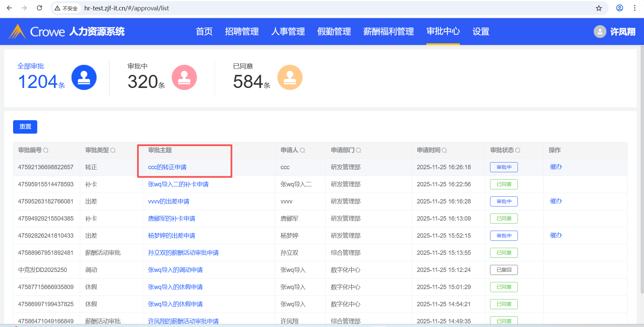Select approval number 中竞发DD2025250
The height and width of the screenshot is (327, 644).
pyautogui.click(x=43, y=270)
